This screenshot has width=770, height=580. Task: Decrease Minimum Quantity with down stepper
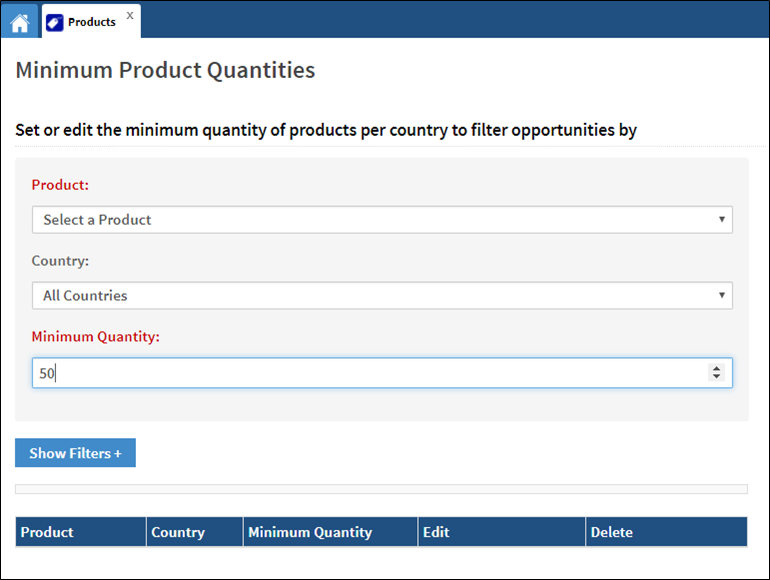(716, 376)
